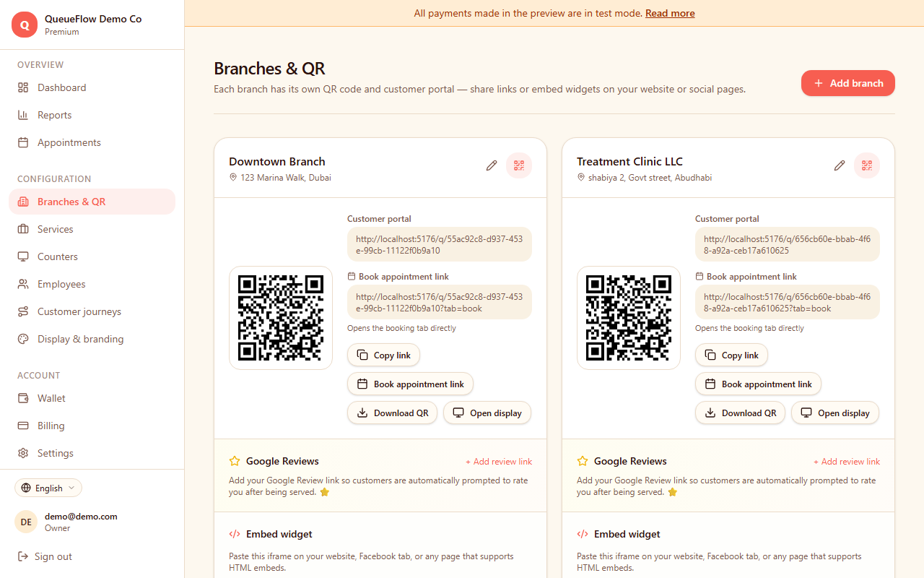Copy link for Downtown Branch
The image size is (924, 578).
coord(383,355)
